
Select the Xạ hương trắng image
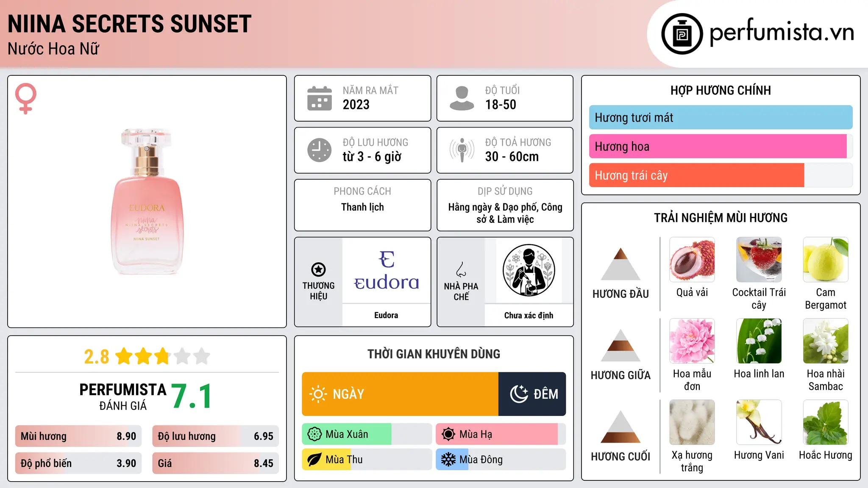pos(692,422)
